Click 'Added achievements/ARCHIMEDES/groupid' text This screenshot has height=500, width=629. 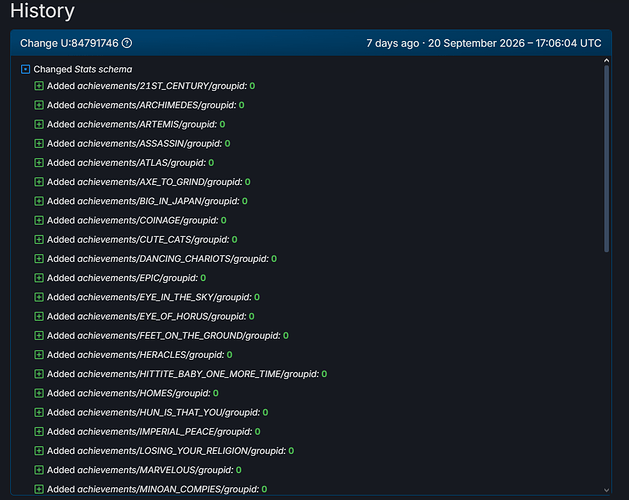pyautogui.click(x=141, y=105)
